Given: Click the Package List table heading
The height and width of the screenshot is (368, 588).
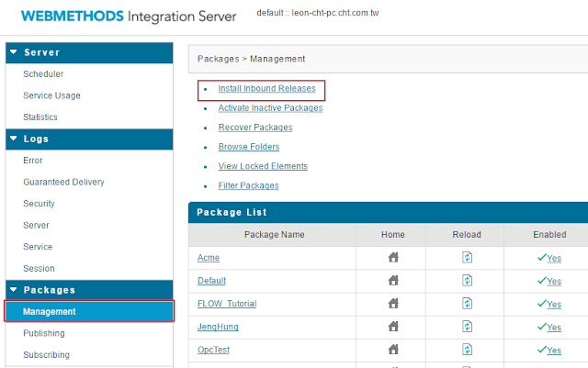Looking at the screenshot, I should (232, 212).
